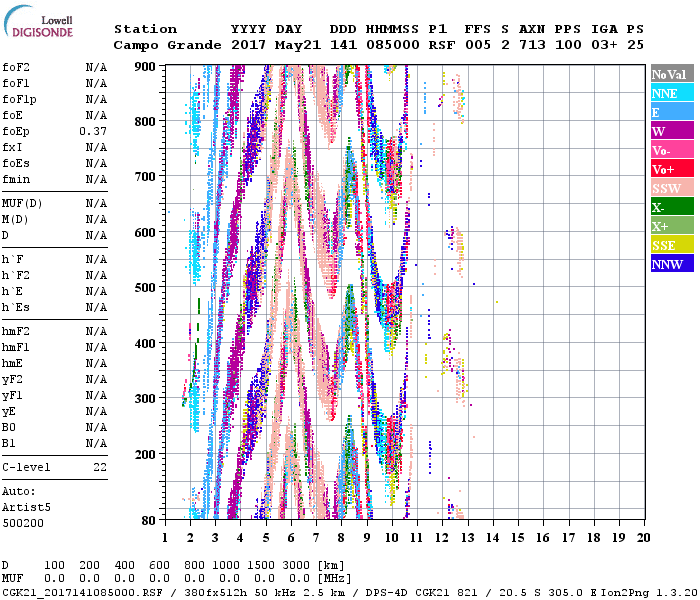Select the 2017 May21 date header
Image resolution: width=700 pixels, height=600 pixels.
(267, 45)
